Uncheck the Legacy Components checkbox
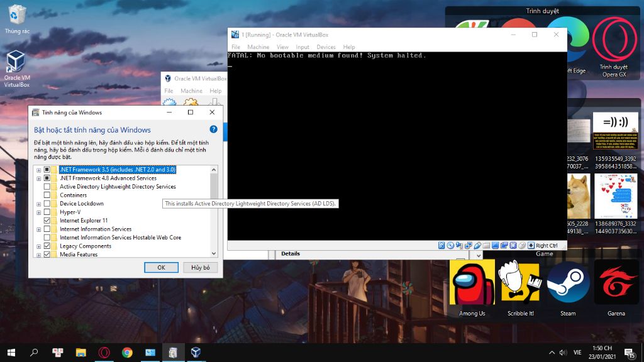The image size is (644, 362). (47, 246)
